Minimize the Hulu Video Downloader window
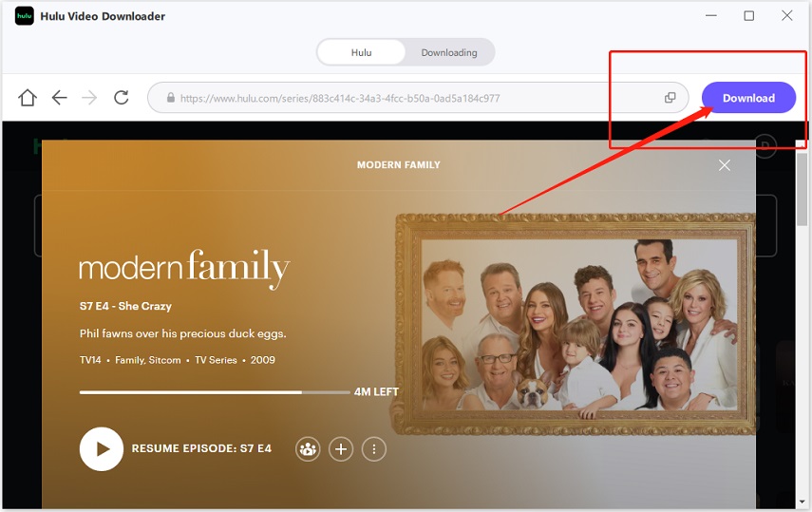This screenshot has height=512, width=812. point(711,16)
